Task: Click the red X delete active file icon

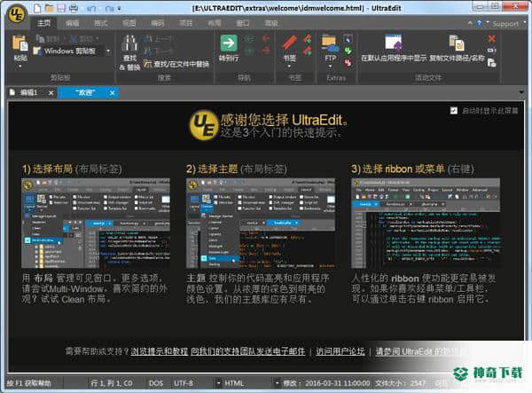Action: (491, 39)
